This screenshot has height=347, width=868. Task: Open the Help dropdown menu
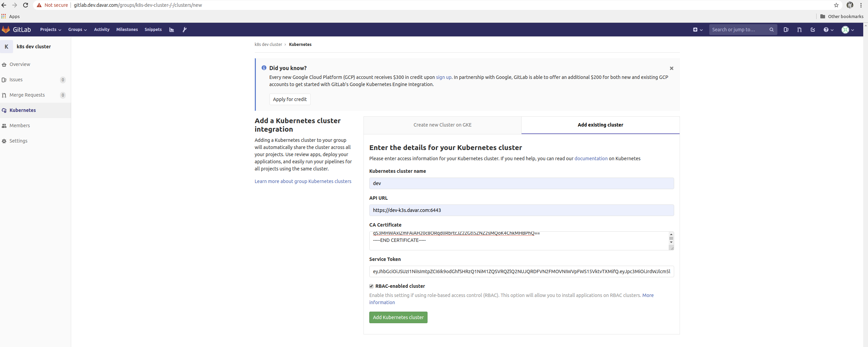[x=828, y=30]
